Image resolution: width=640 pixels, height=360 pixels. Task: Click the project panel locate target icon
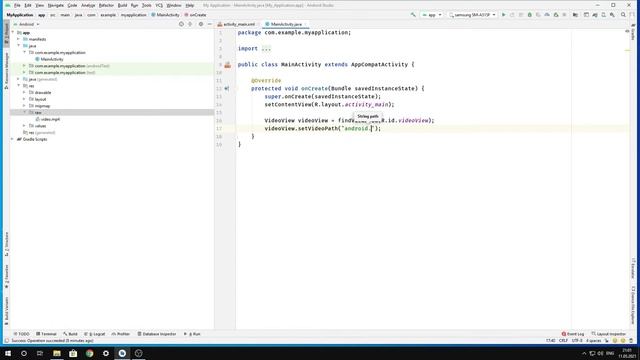tap(181, 24)
